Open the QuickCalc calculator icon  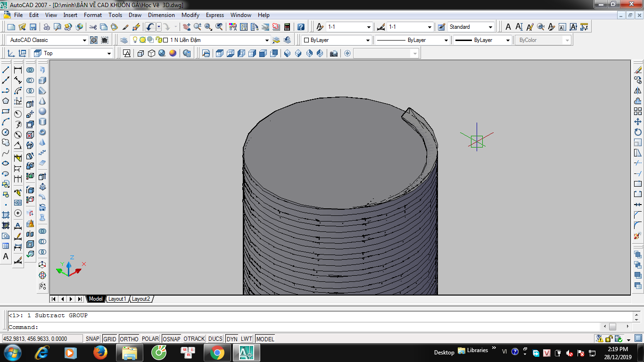[287, 27]
